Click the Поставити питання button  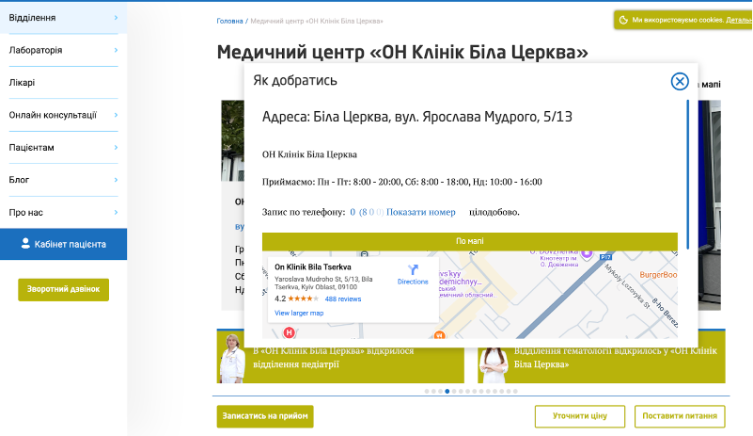click(x=679, y=416)
